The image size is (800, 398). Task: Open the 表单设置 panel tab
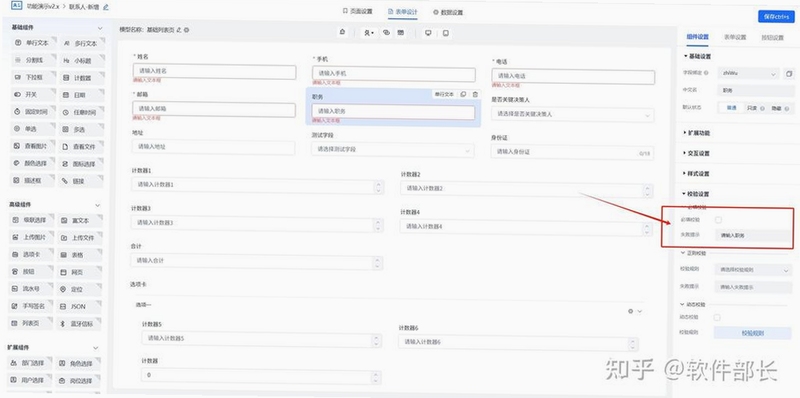pyautogui.click(x=735, y=37)
